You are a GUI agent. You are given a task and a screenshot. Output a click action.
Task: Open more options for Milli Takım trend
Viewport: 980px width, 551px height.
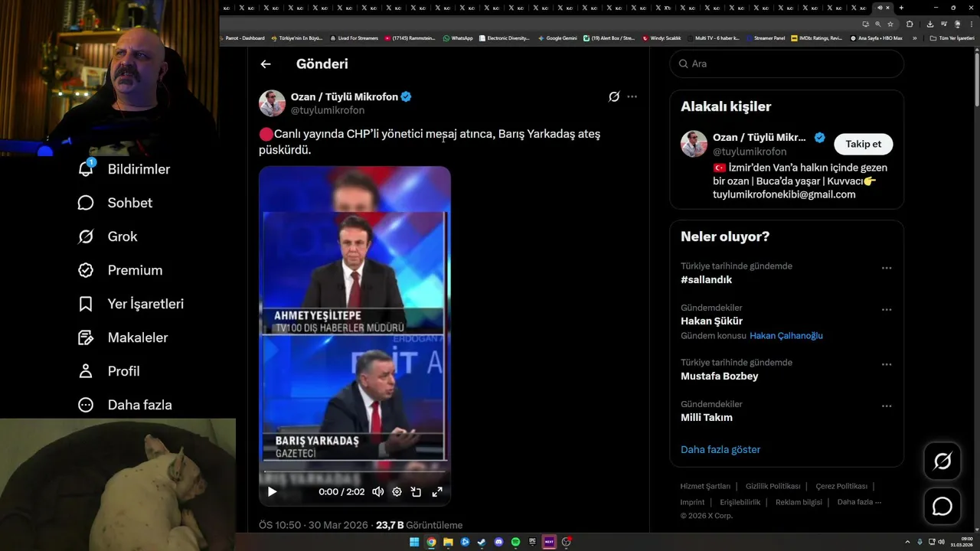(x=887, y=406)
